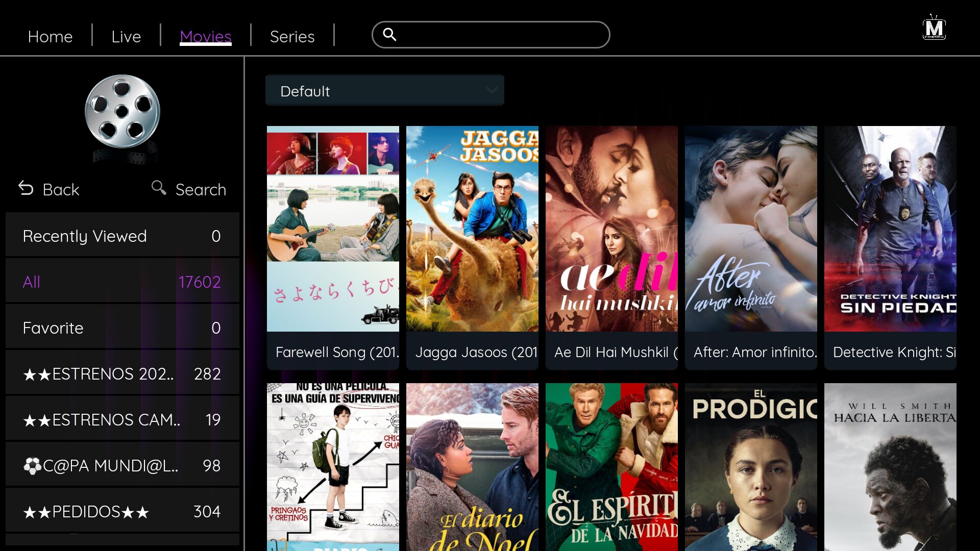Image resolution: width=980 pixels, height=551 pixels.
Task: Open the Default sort dropdown
Action: [385, 91]
